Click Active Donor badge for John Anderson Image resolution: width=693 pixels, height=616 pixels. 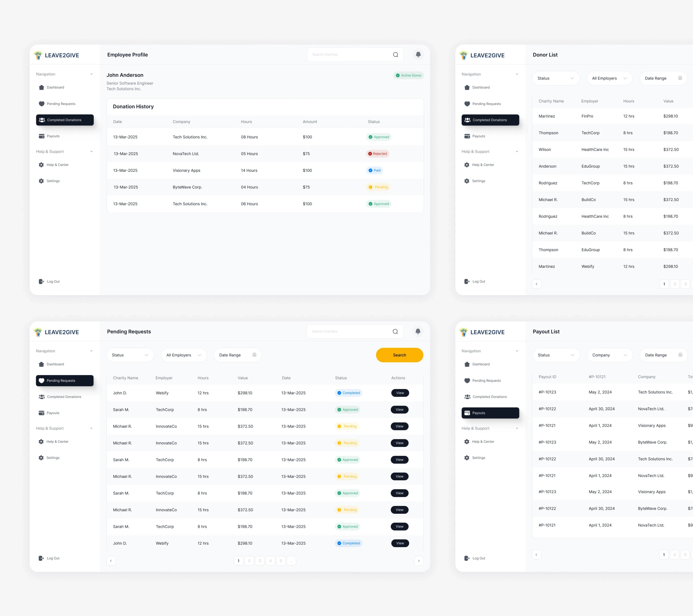[409, 75]
